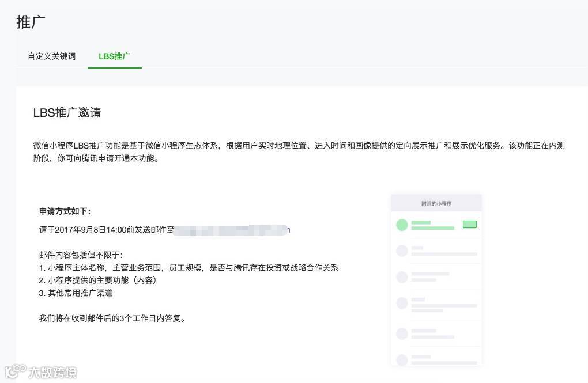
Task: Click item 2 小程序提供的主要功能
Action: [98, 280]
